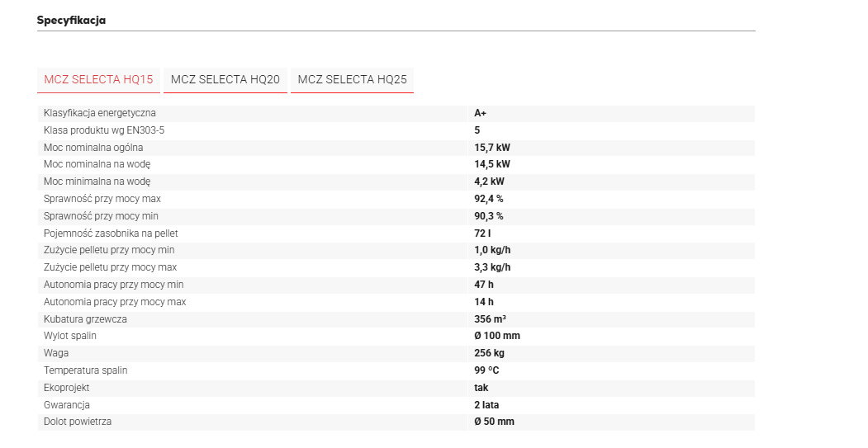
Task: Select the MCZ SELECTA HQ15 tab
Action: point(98,80)
